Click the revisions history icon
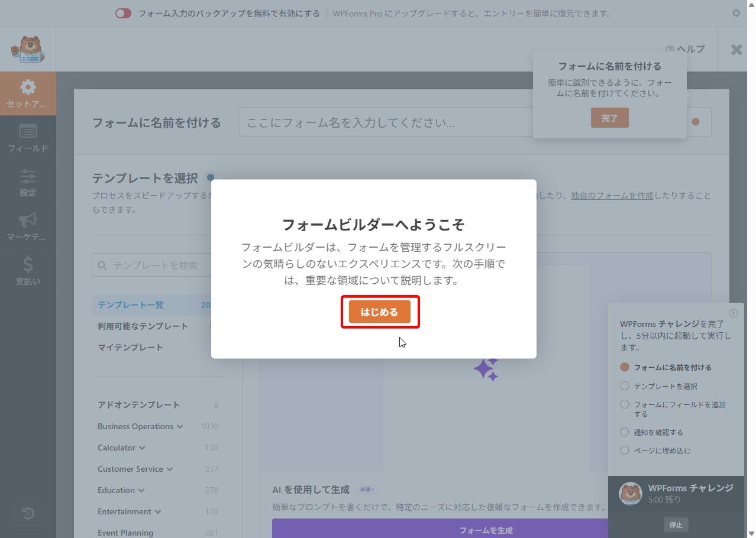The image size is (756, 538). [28, 513]
